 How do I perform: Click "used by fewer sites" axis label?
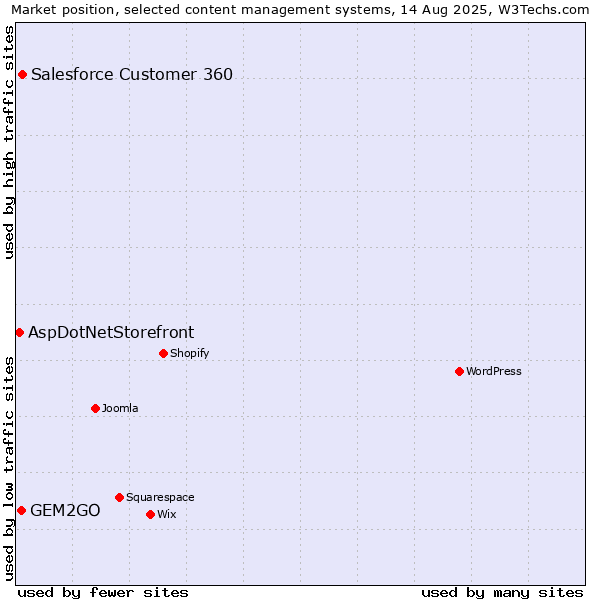click(x=103, y=593)
